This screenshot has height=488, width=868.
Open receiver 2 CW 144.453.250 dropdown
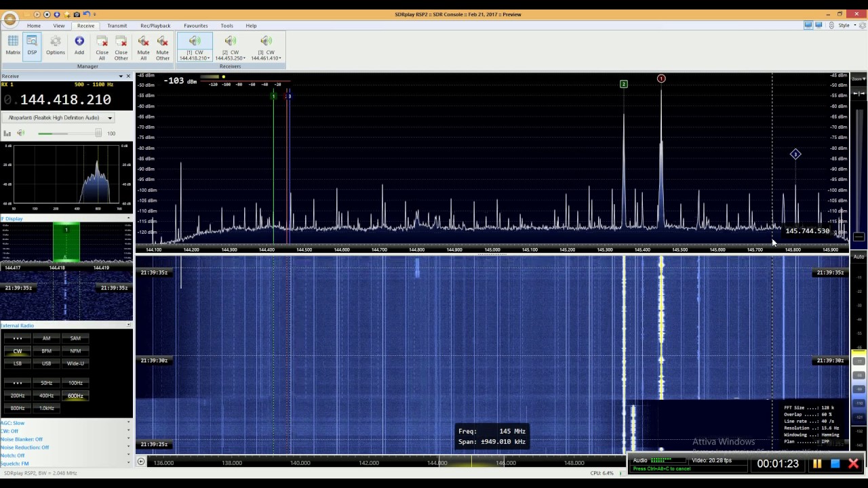[231, 55]
